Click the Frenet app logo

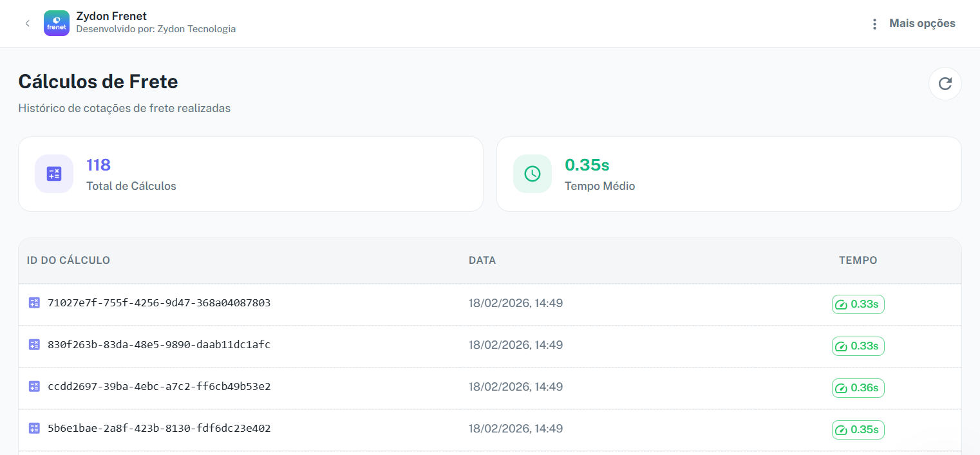(x=57, y=23)
